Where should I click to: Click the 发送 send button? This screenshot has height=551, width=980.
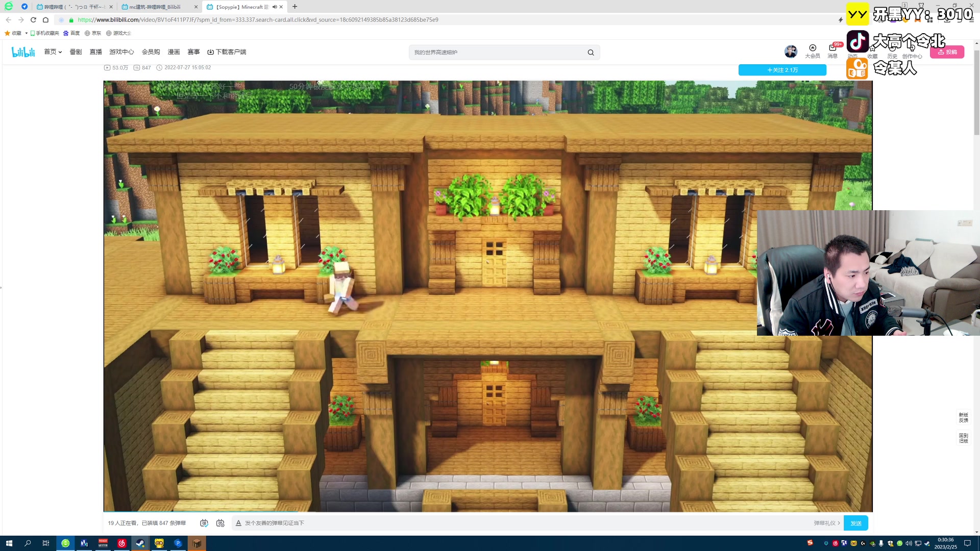point(856,523)
